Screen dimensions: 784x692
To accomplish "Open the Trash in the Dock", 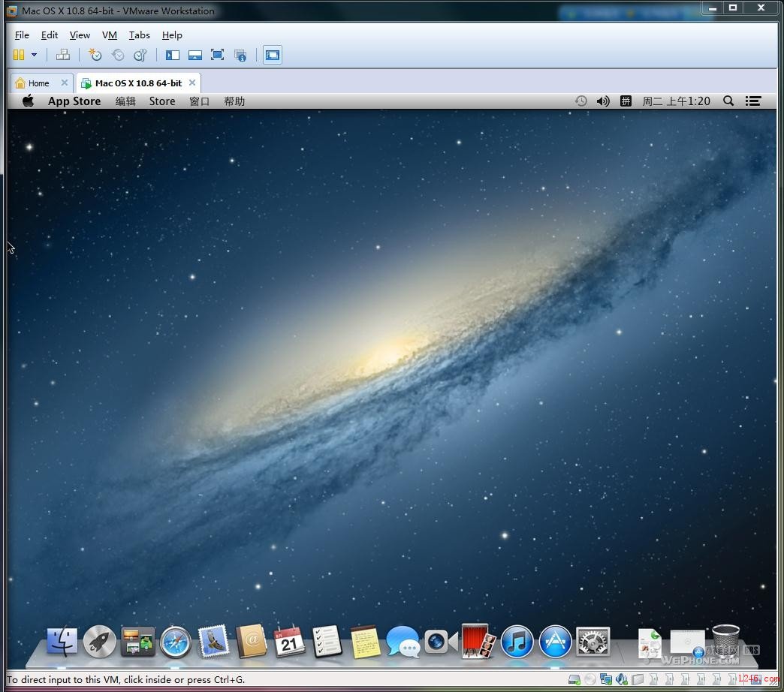I will point(725,640).
